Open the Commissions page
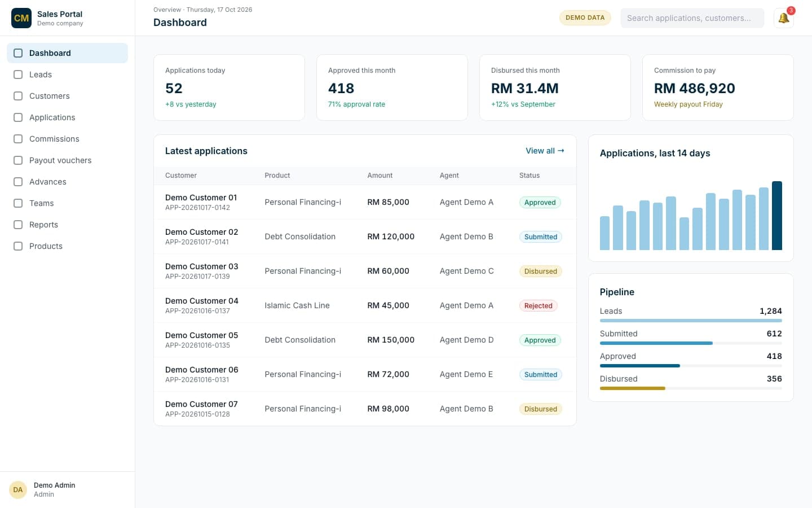Screen dimensions: 812x508 point(67,139)
